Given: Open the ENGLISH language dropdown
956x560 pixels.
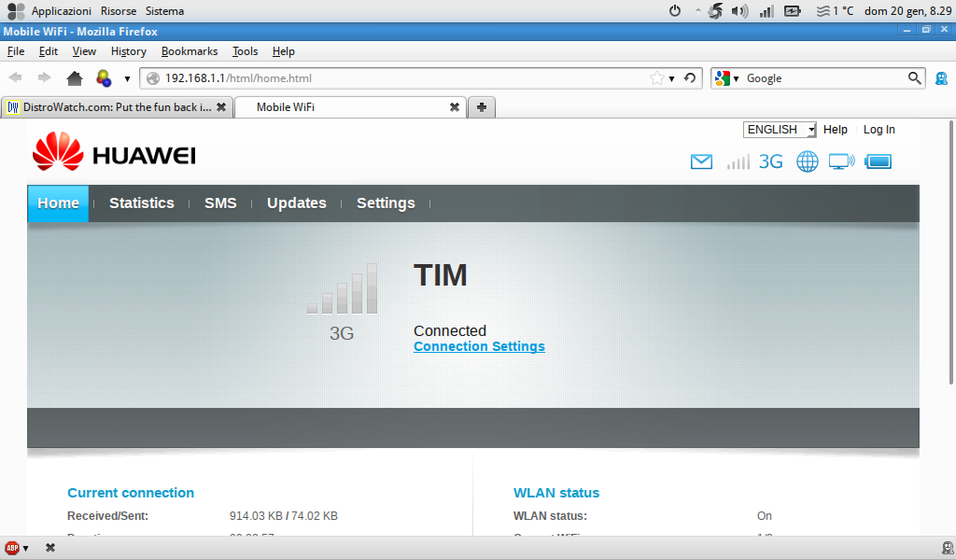Looking at the screenshot, I should pyautogui.click(x=780, y=130).
